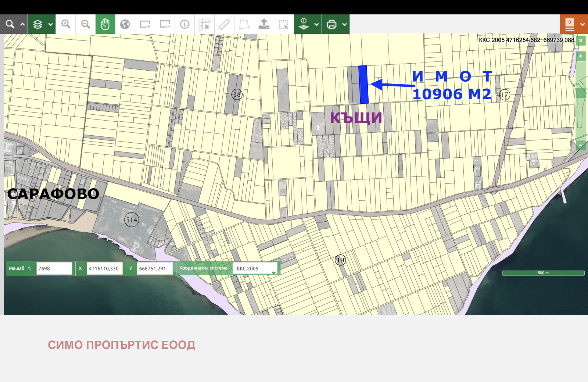The height and width of the screenshot is (382, 588).
Task: Toggle the dashed-box select tool
Action: 284,24
